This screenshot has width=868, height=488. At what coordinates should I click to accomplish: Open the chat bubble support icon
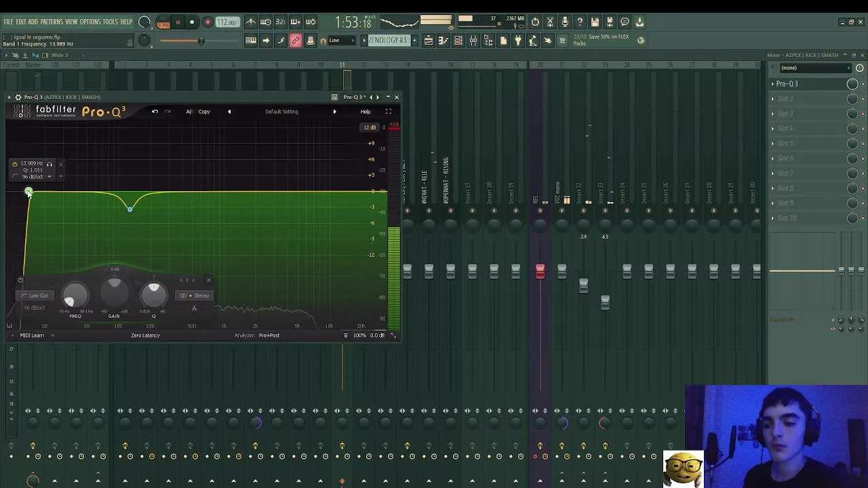(x=625, y=22)
